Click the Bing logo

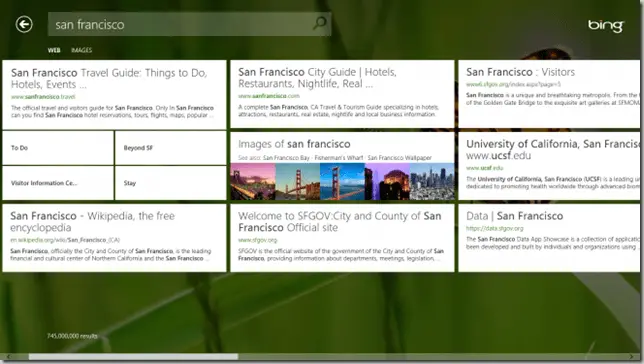click(x=606, y=25)
